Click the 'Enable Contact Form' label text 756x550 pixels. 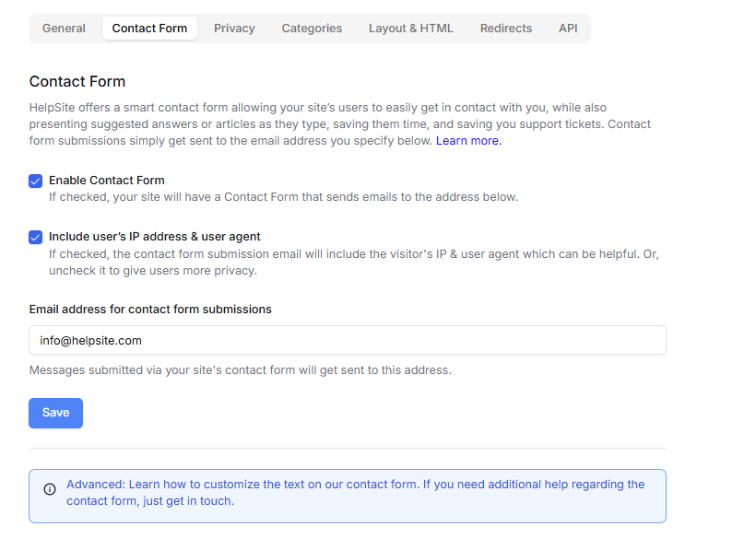point(107,181)
